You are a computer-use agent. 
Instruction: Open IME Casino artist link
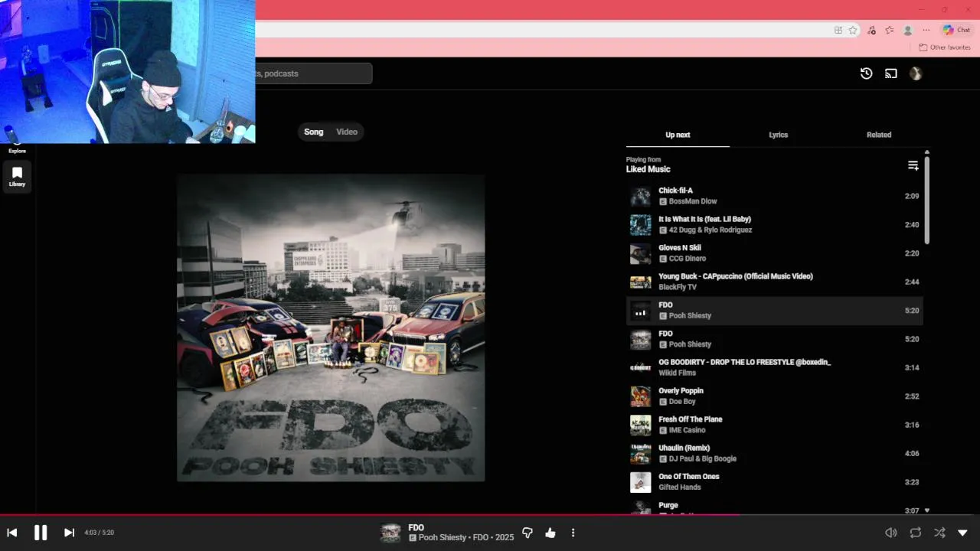point(688,430)
